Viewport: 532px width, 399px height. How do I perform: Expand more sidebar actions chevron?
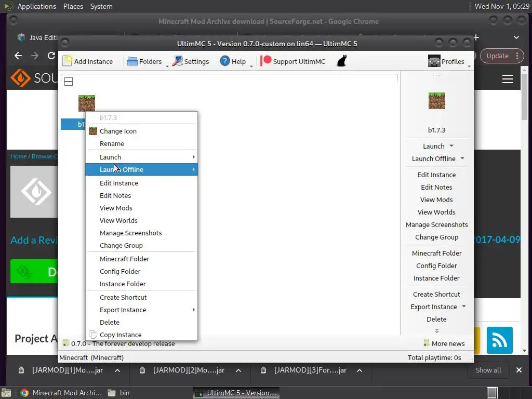tap(436, 330)
